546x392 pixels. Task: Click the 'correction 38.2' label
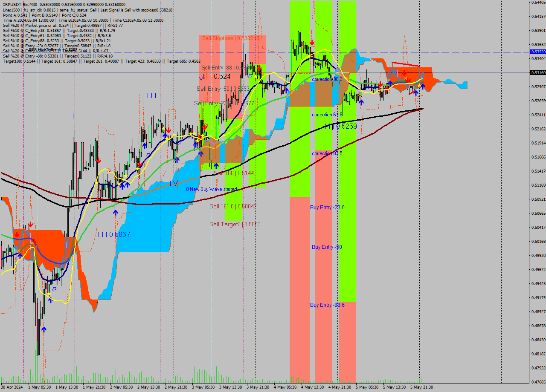pyautogui.click(x=327, y=79)
